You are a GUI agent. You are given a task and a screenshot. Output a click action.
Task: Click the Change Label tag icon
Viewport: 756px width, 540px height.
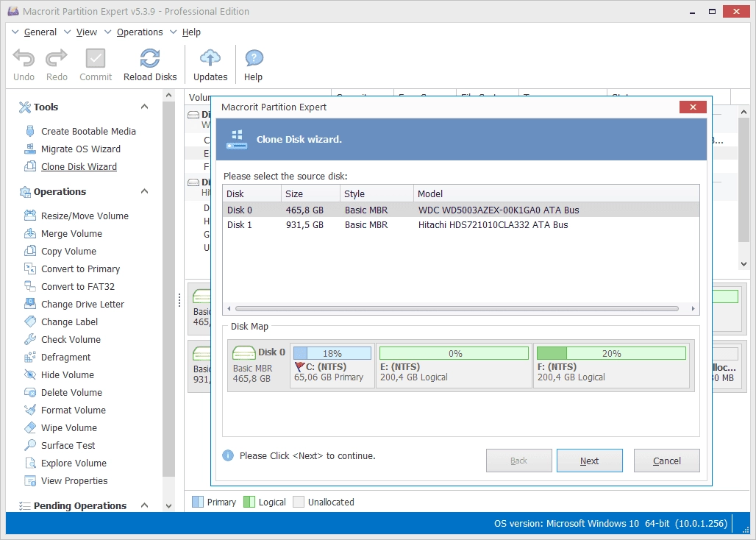(30, 321)
